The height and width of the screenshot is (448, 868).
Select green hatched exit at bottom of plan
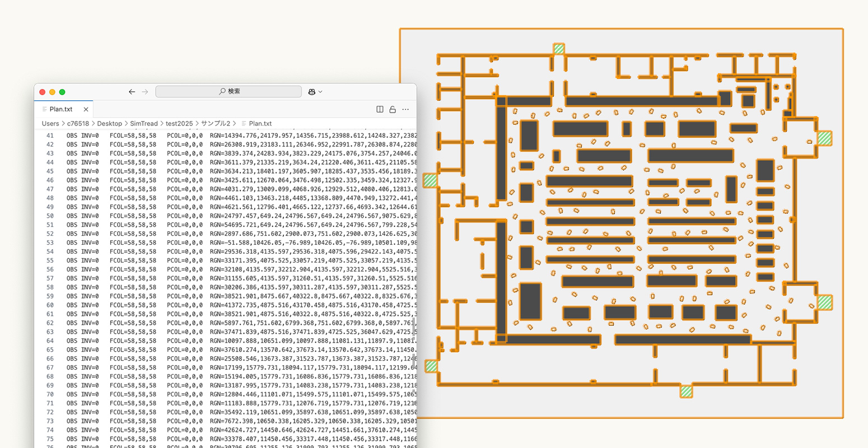click(x=686, y=391)
